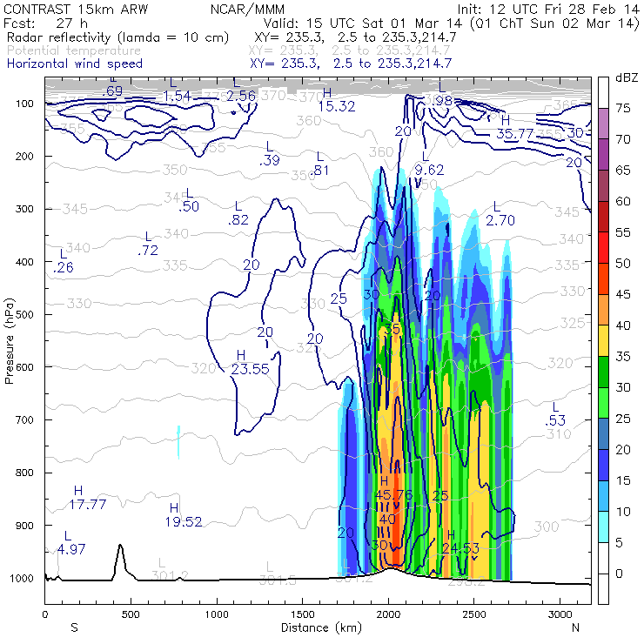644x644 pixels.
Task: Click the 'H 15.32' label near top
Action: 337,100
